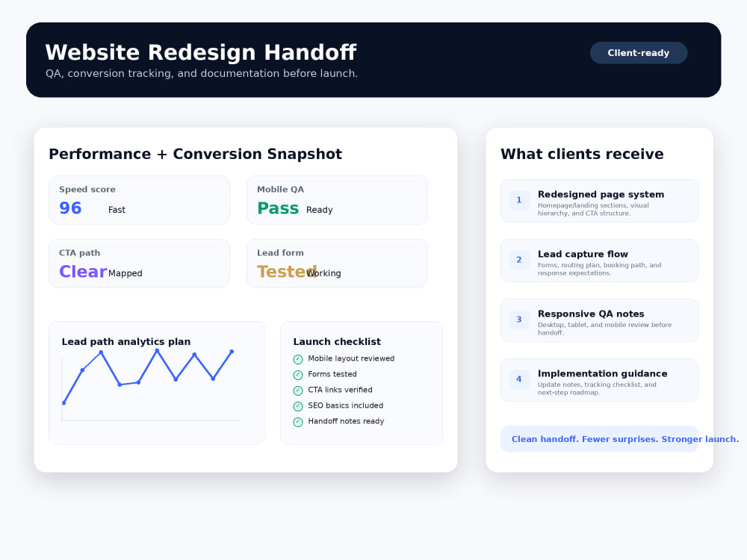The image size is (747, 560).
Task: Click the Fast label in Speed score
Action: pyautogui.click(x=117, y=210)
